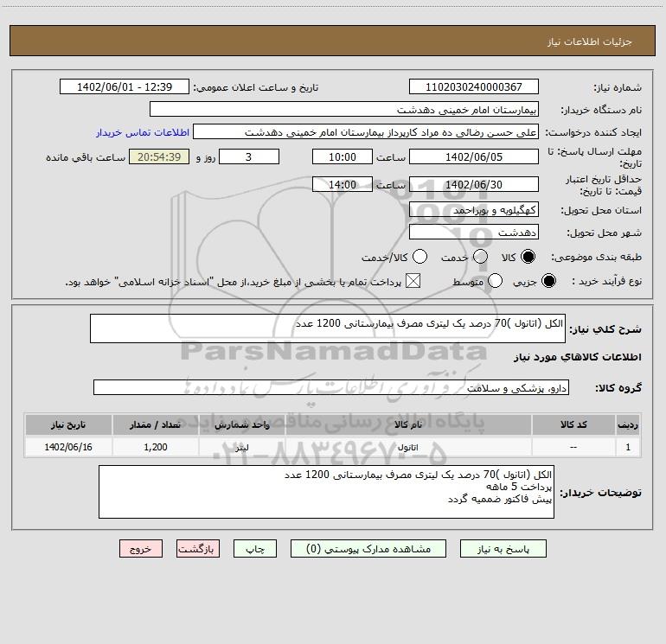This screenshot has width=666, height=644.
Task: Click the deadline time field 10:00
Action: click(343, 156)
